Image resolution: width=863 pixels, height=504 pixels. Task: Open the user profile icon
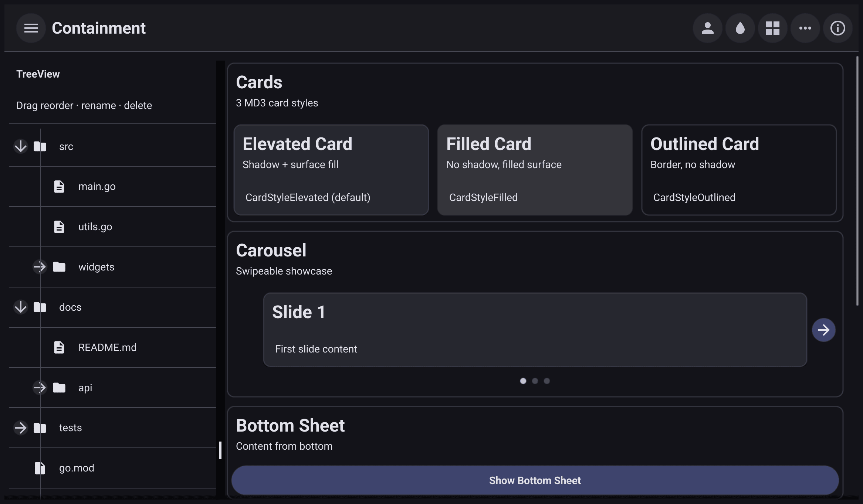tap(708, 28)
